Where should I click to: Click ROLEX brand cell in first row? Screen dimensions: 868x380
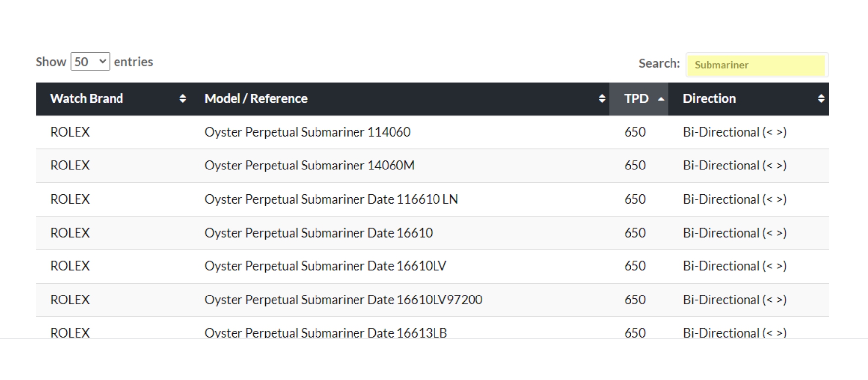pos(70,132)
